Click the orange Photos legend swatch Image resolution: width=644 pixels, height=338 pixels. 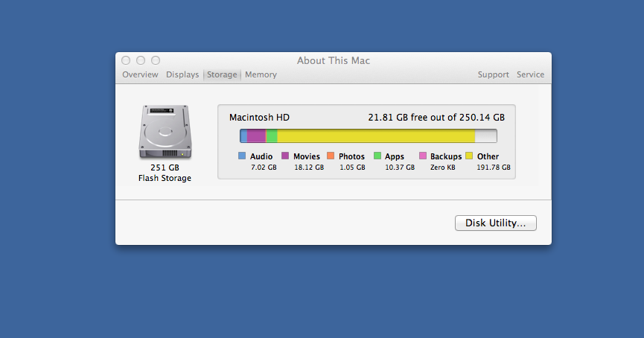pos(331,156)
